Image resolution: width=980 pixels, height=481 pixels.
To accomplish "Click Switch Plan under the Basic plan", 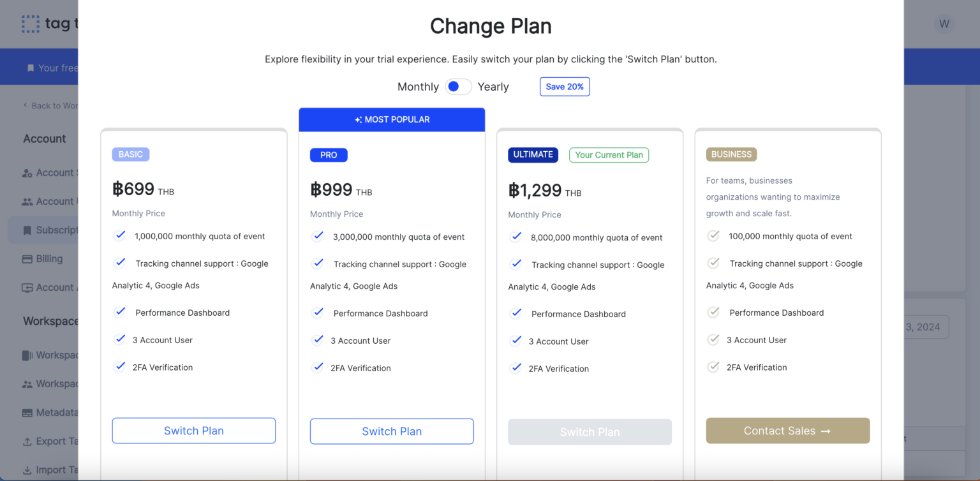I will (193, 431).
